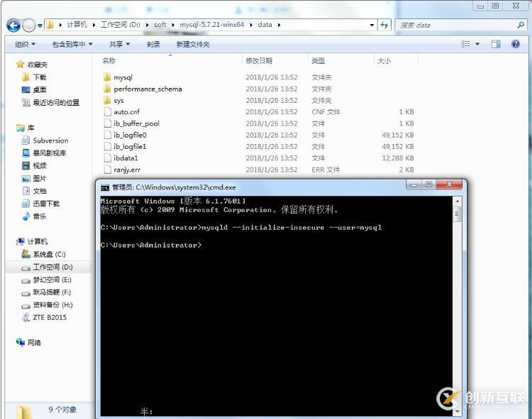Click the cmd window vertical scrollbar thumb
Viewport: 532px width, 419px height.
point(457,214)
